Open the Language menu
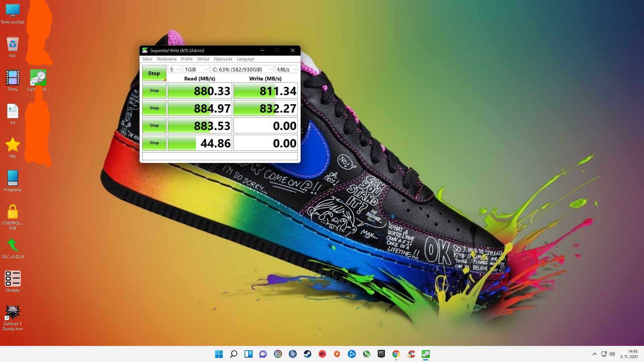Viewport: 644px width, 362px height. (245, 59)
